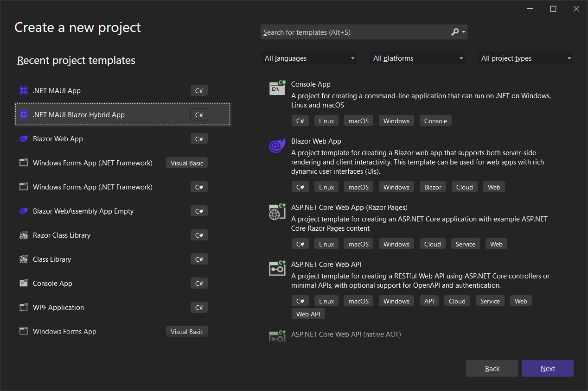The image size is (588, 391).
Task: Select the Razor Class Library recent template
Action: [x=123, y=235]
